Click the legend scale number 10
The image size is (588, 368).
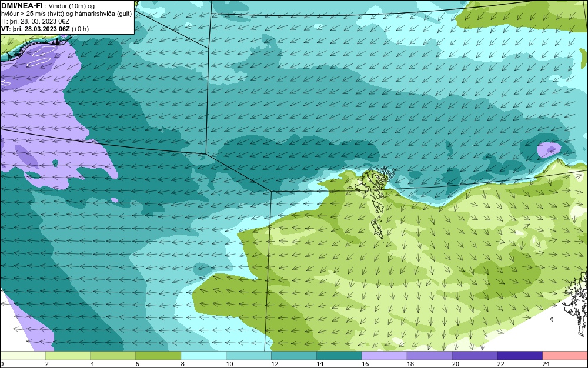[x=229, y=364]
